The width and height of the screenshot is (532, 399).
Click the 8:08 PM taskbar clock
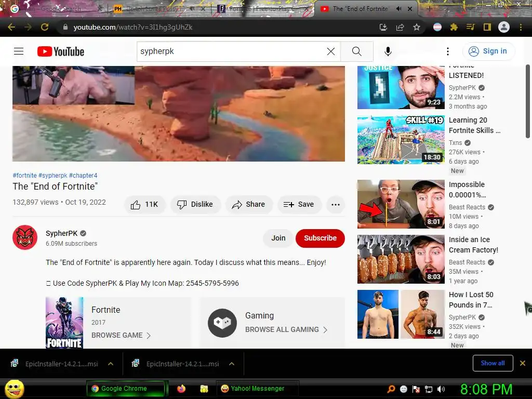coord(486,389)
